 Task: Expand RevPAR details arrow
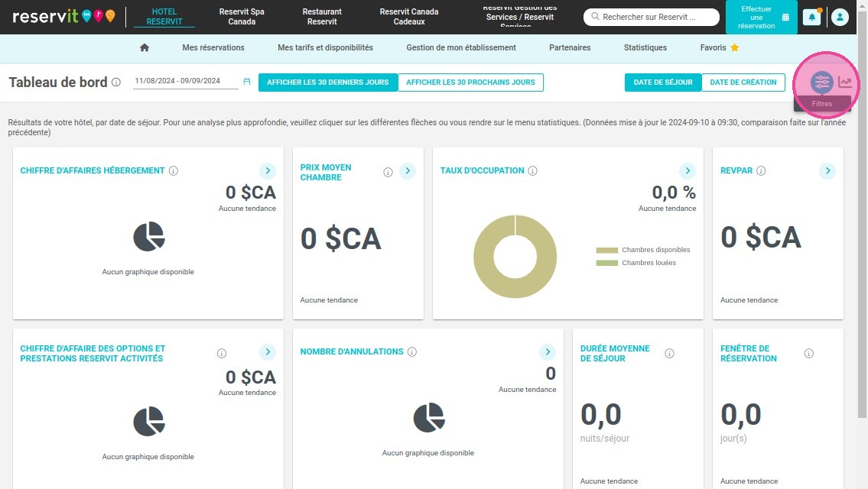point(827,170)
